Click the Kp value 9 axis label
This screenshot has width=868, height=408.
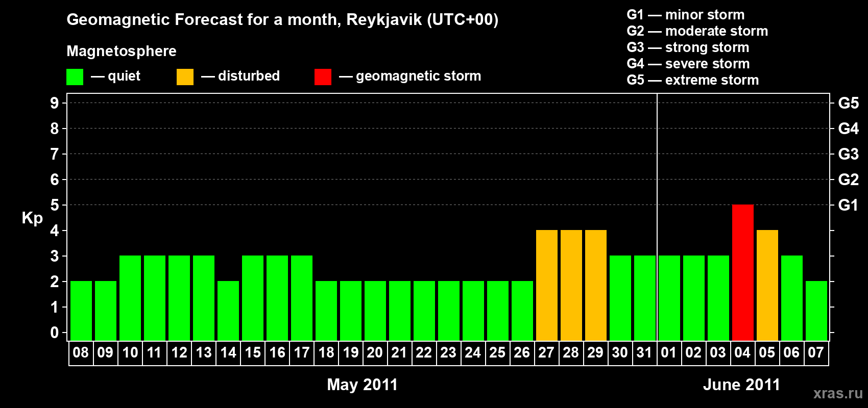[x=55, y=103]
